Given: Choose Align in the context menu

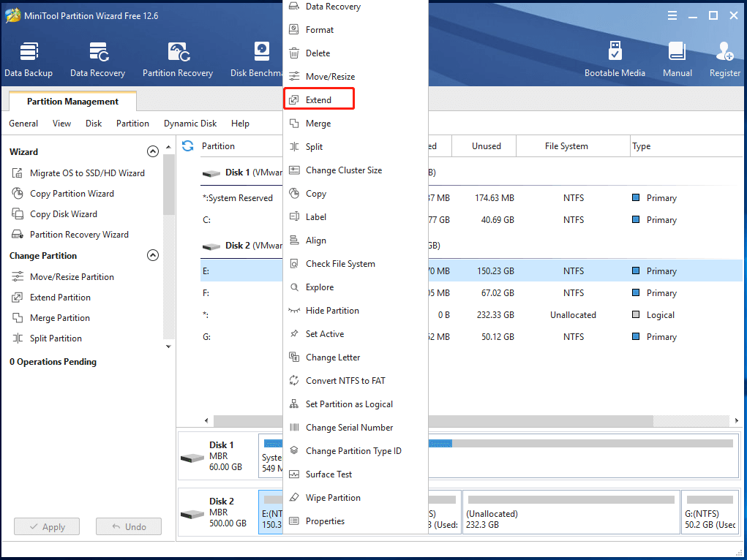Looking at the screenshot, I should pos(356,241).
